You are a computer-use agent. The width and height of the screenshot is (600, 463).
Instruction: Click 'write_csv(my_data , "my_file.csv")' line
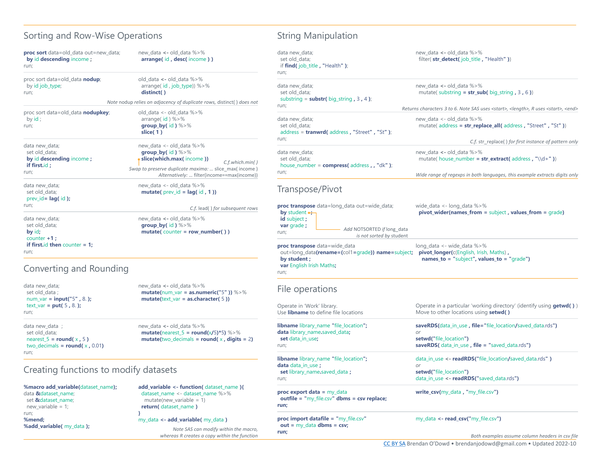(457, 392)
